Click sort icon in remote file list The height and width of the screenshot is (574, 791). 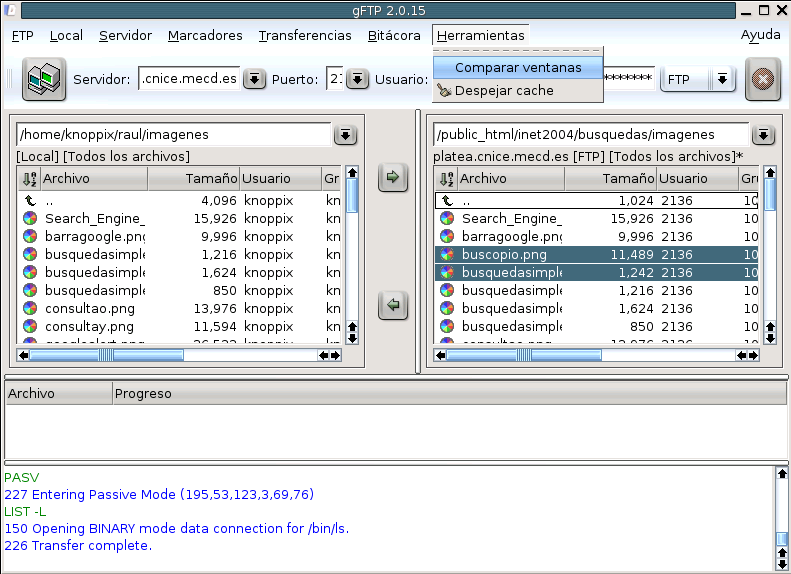click(x=445, y=179)
